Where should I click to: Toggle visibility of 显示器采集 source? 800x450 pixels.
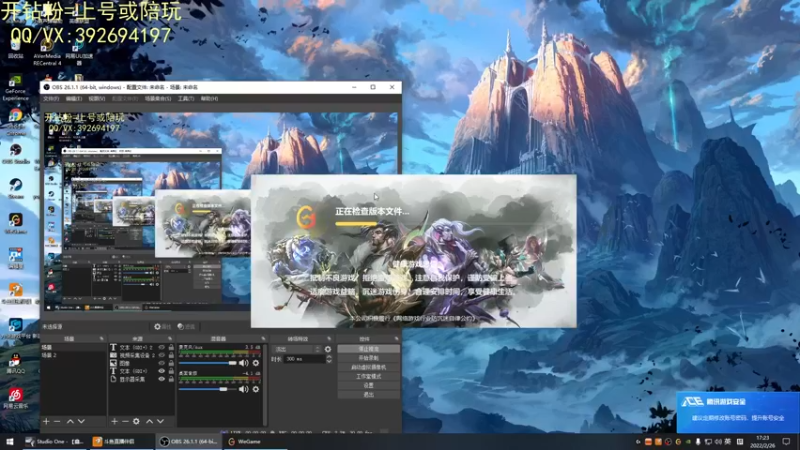pos(162,379)
